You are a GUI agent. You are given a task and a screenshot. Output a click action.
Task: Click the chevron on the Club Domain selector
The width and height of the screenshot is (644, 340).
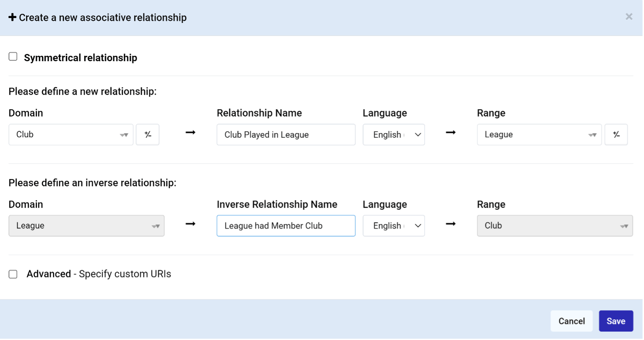pyautogui.click(x=125, y=134)
